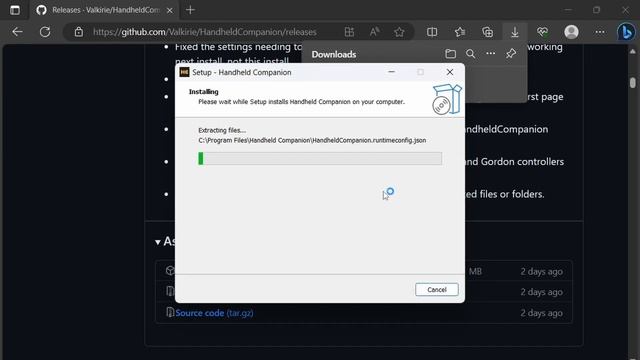640x360 pixels.
Task: Click the setup installer box image
Action: click(447, 99)
